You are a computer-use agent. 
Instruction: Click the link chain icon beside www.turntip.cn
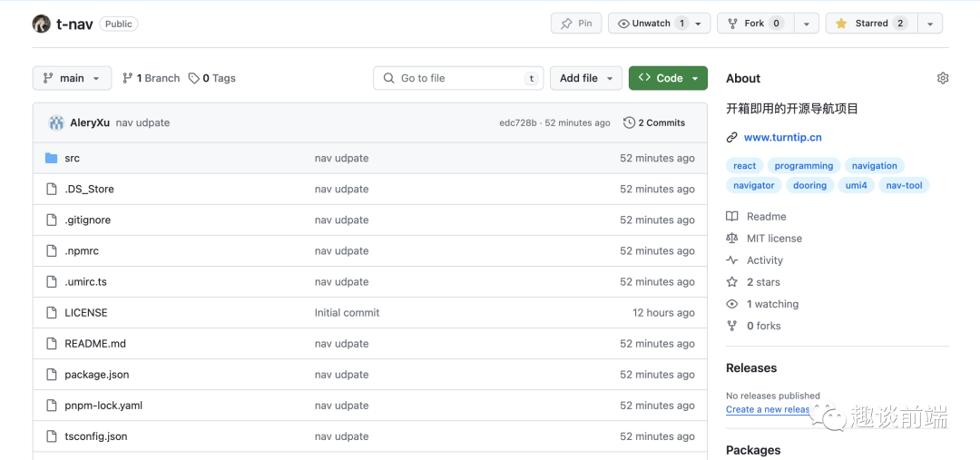click(732, 138)
